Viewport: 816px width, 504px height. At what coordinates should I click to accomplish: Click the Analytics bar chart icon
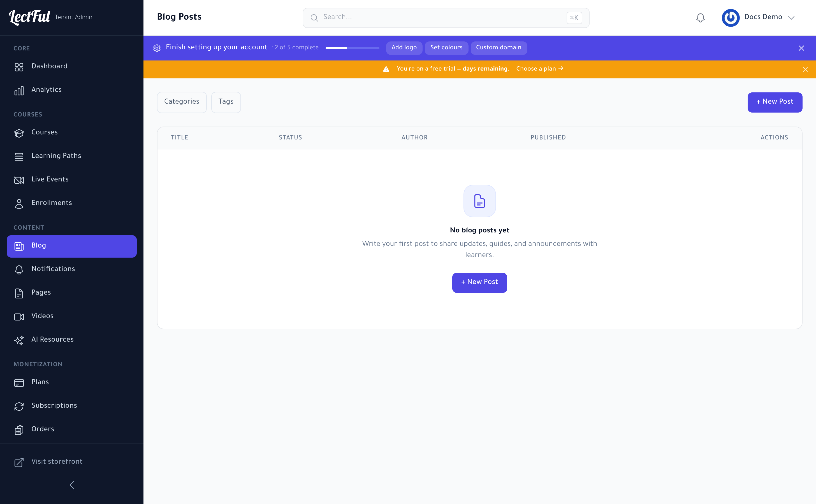click(x=19, y=91)
